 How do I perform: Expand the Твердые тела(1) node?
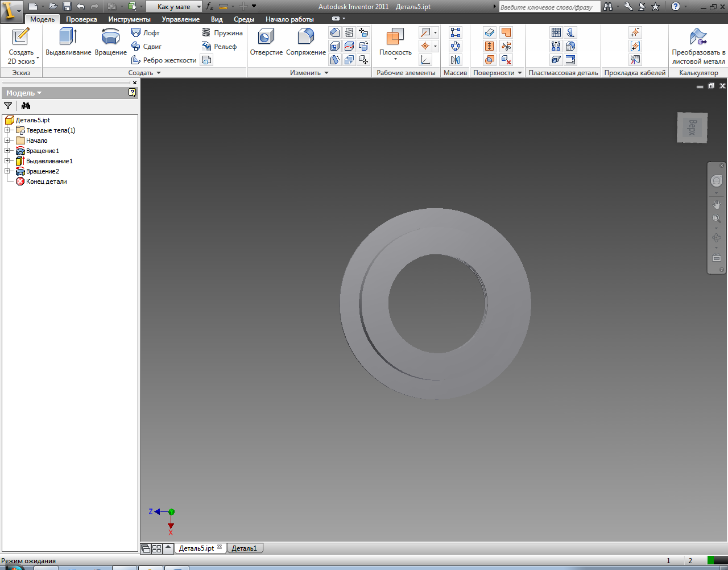click(x=7, y=130)
